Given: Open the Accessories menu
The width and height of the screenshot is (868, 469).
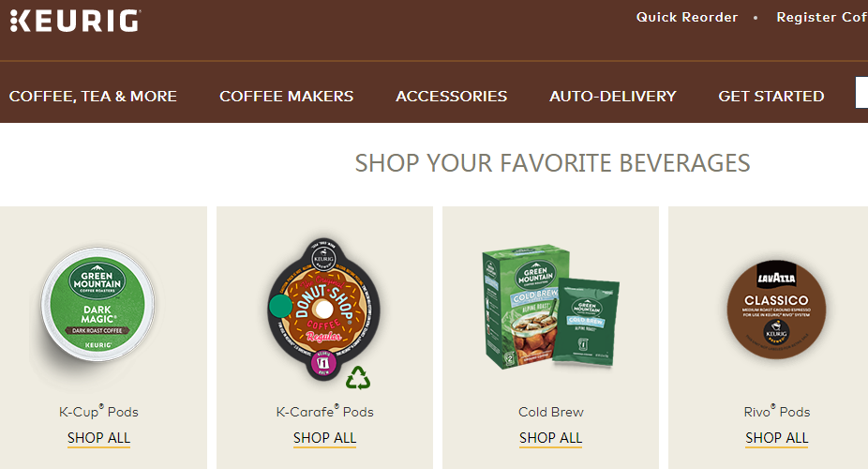Looking at the screenshot, I should pyautogui.click(x=451, y=97).
